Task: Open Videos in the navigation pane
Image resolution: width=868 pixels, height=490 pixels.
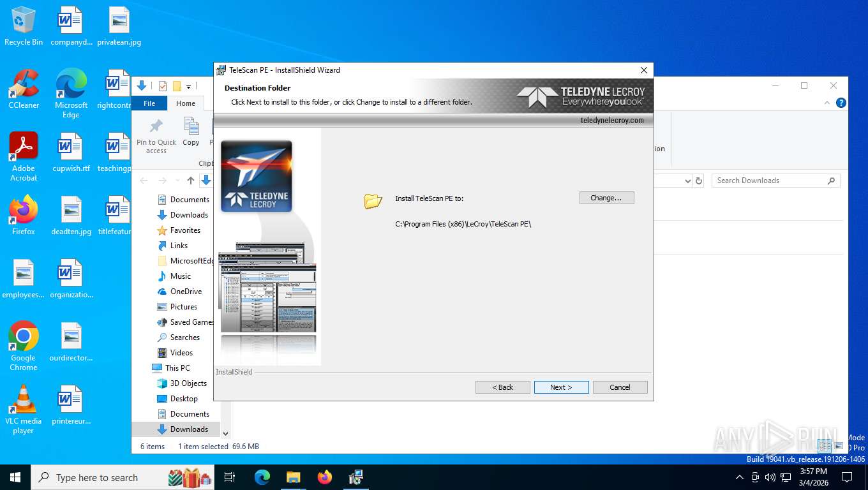Action: tap(175, 353)
